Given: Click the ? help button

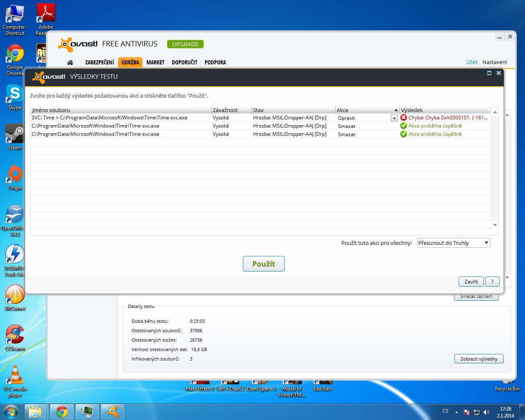Looking at the screenshot, I should tap(492, 281).
